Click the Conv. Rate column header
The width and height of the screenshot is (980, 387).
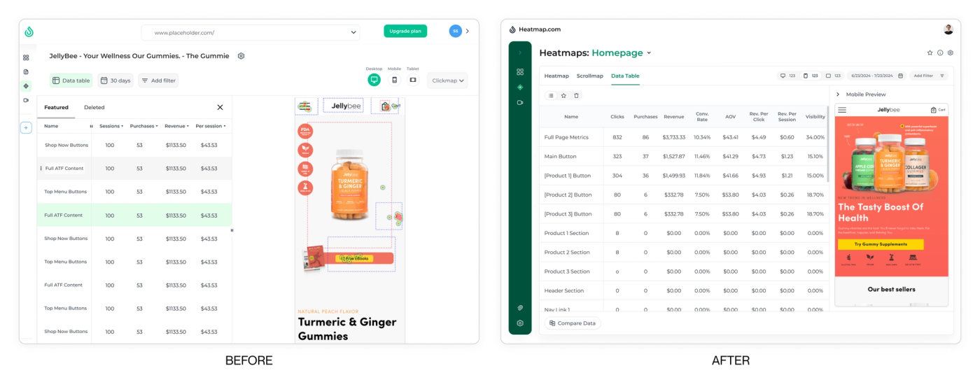(702, 117)
